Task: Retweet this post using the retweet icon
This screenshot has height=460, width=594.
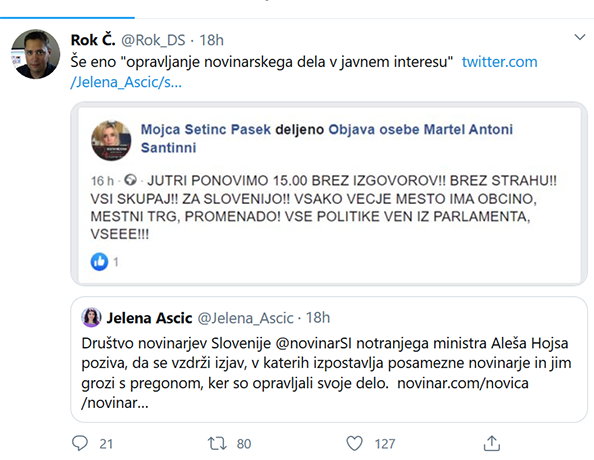Action: (x=217, y=443)
